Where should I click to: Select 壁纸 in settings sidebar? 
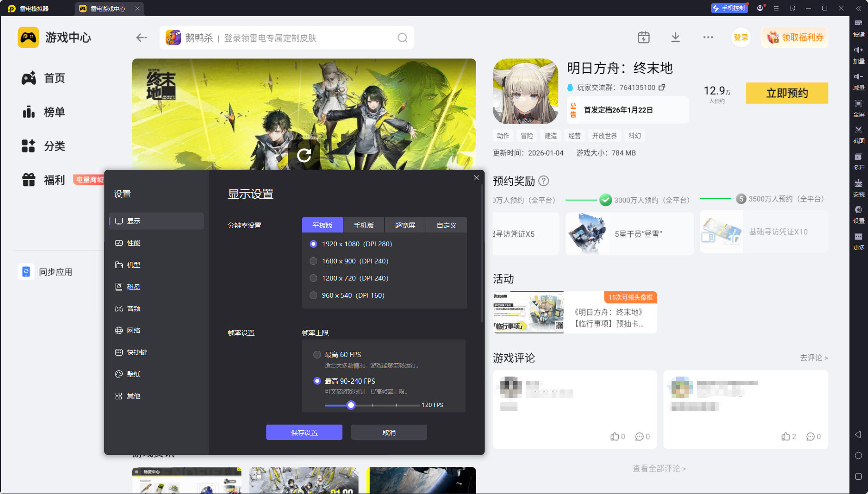[156, 374]
